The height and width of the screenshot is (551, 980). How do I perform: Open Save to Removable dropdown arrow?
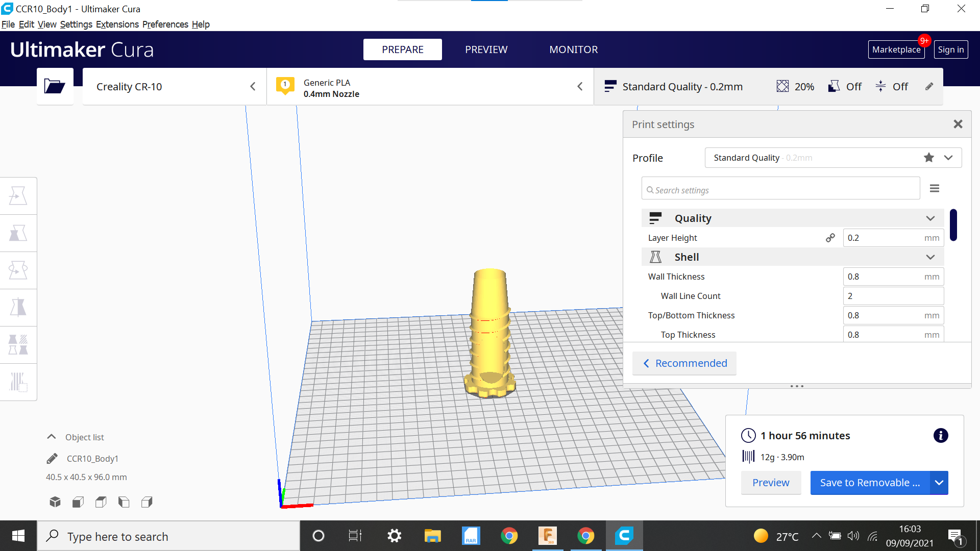coord(939,483)
